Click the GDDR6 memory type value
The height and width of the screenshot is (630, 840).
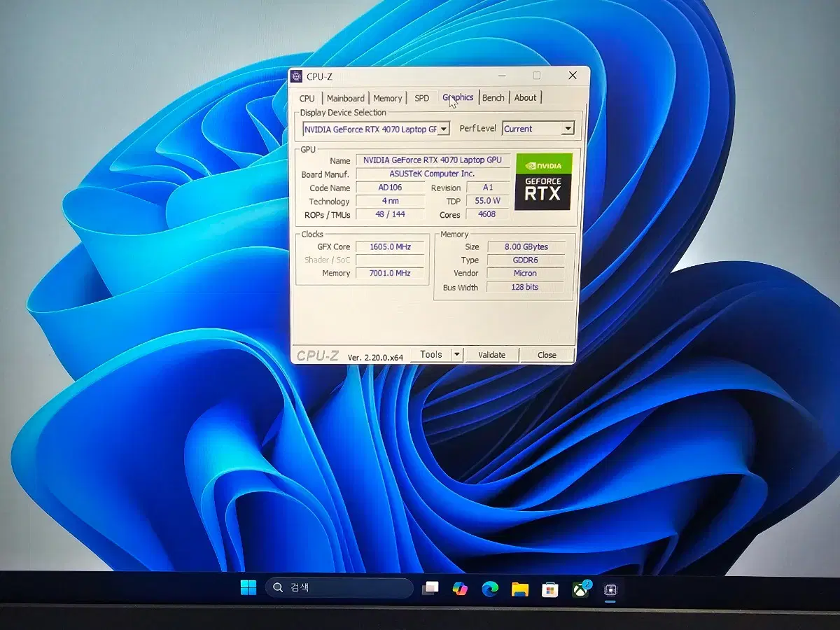[525, 260]
